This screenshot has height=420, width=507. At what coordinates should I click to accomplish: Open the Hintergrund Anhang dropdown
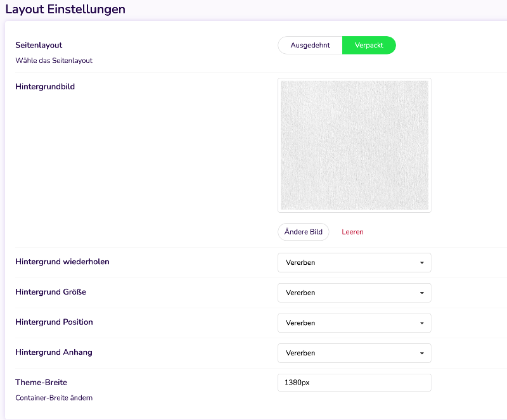(354, 353)
